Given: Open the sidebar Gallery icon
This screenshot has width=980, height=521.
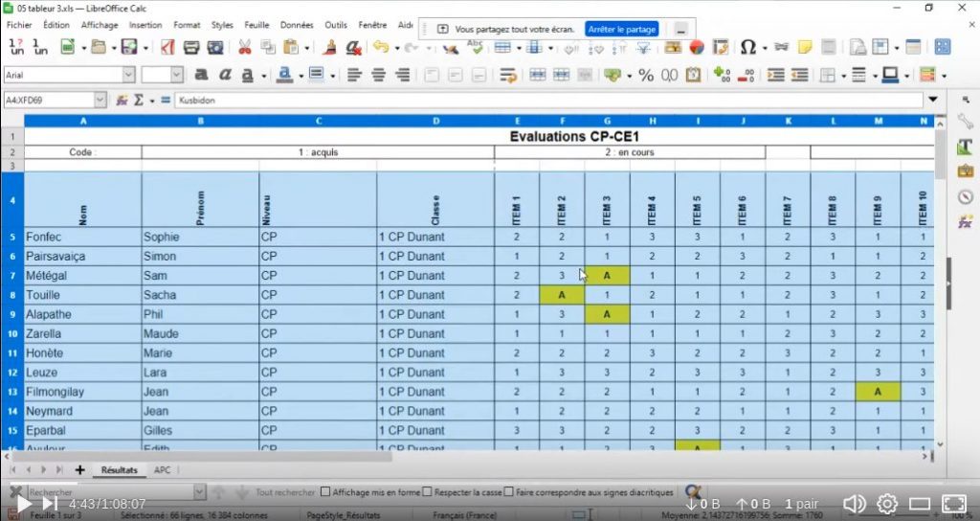Looking at the screenshot, I should [x=965, y=170].
